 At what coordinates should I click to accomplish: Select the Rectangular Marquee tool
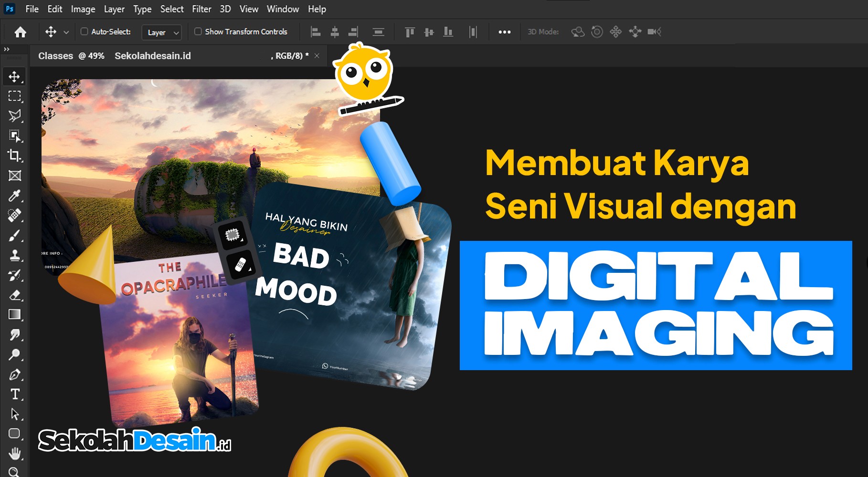pos(14,96)
